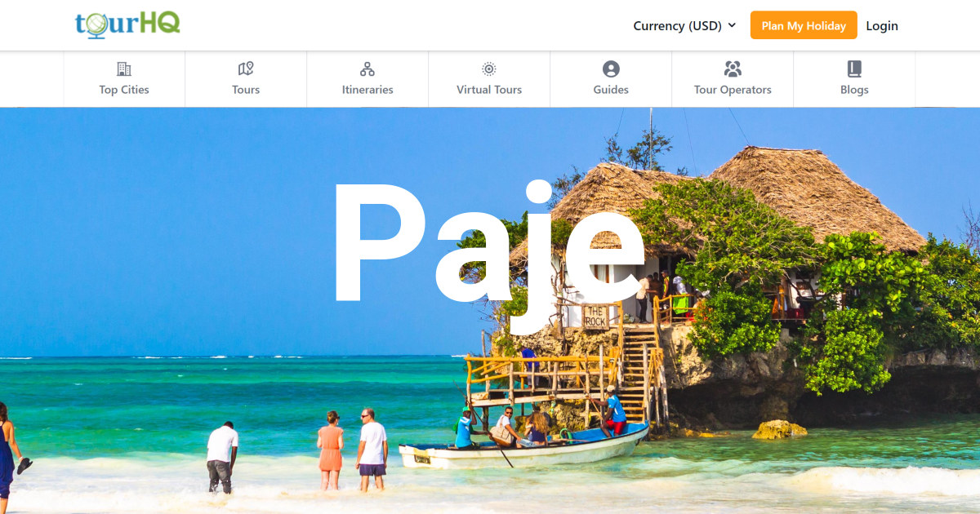Viewport: 980px width, 514px height.
Task: Select the Guides menu item
Action: click(x=610, y=90)
